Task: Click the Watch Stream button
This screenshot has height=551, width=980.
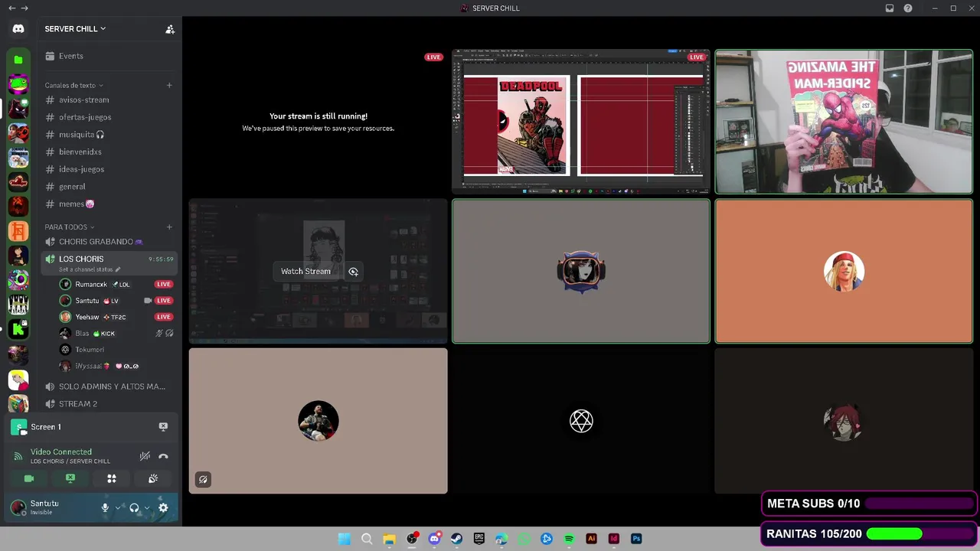Action: tap(305, 271)
